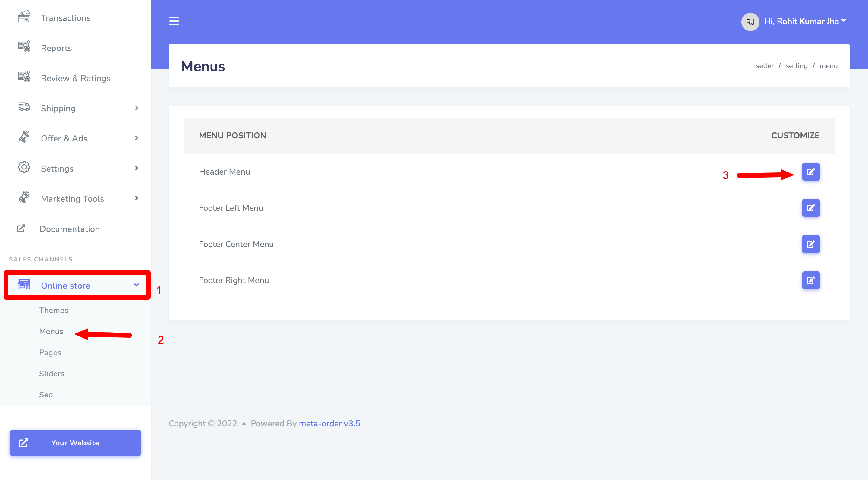Click the Transactions card icon
This screenshot has height=480, width=868.
24,17
